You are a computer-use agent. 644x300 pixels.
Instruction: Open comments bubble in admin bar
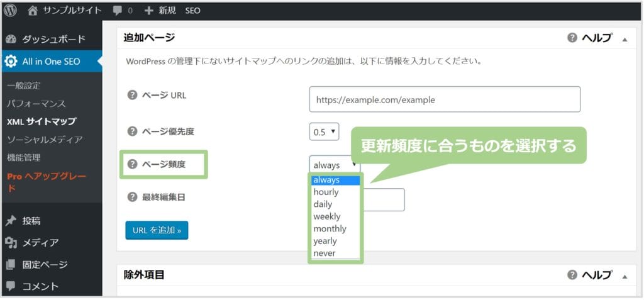(118, 11)
